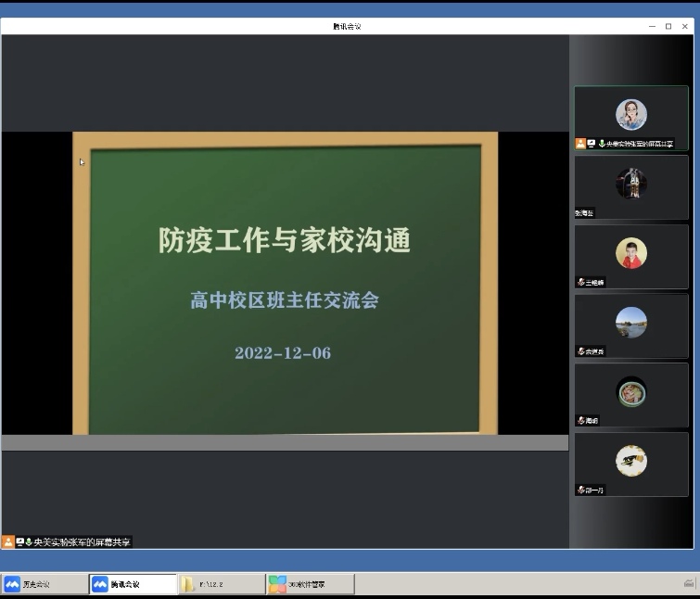This screenshot has height=599, width=700.
Task: Select the second participant's video tile
Action: pos(631,186)
